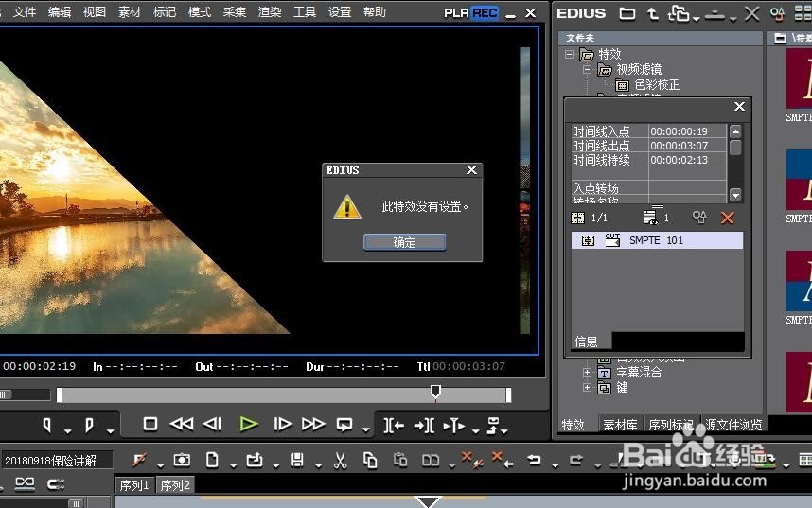Collapse the 特效 tree folder
This screenshot has width=812, height=508.
coord(569,54)
